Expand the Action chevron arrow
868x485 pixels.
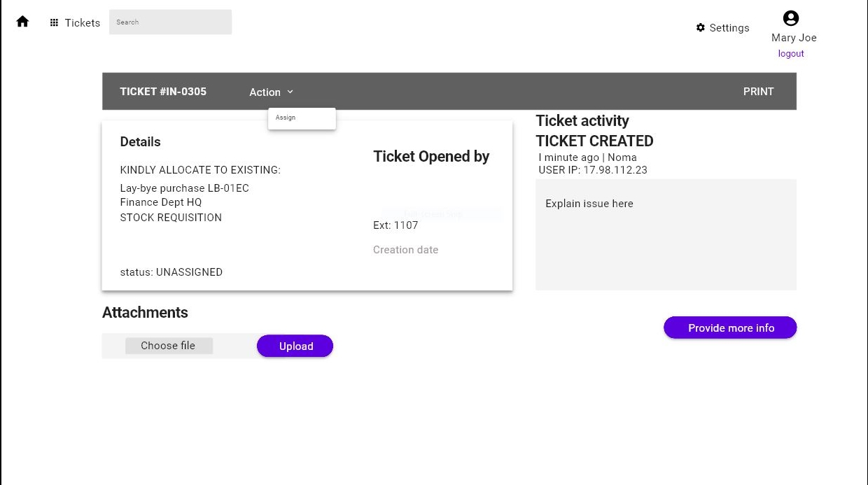290,92
